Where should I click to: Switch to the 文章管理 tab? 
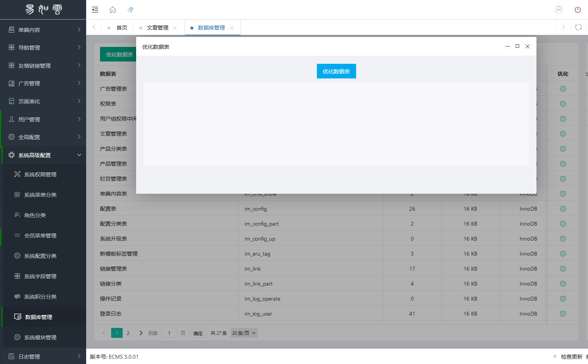[x=157, y=28]
